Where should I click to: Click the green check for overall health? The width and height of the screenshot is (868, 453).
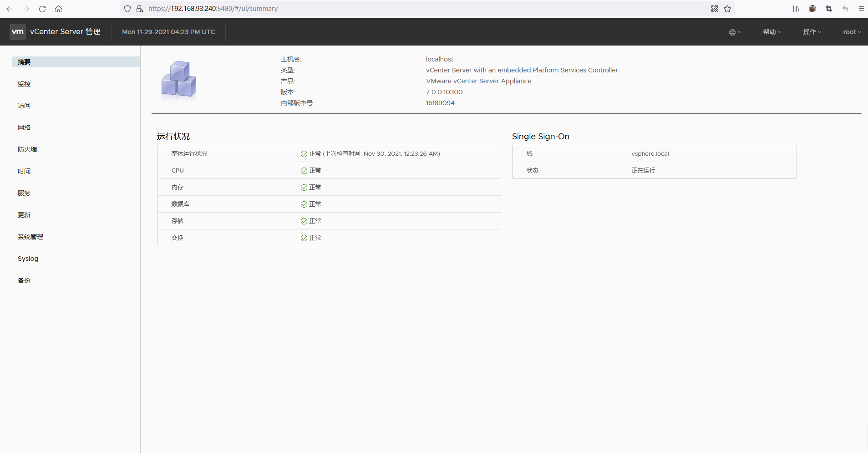[x=304, y=154]
